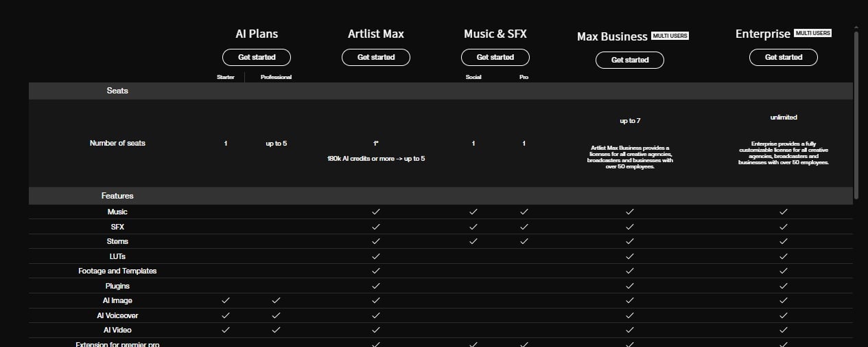Select the Pro sub-plan label

point(524,77)
